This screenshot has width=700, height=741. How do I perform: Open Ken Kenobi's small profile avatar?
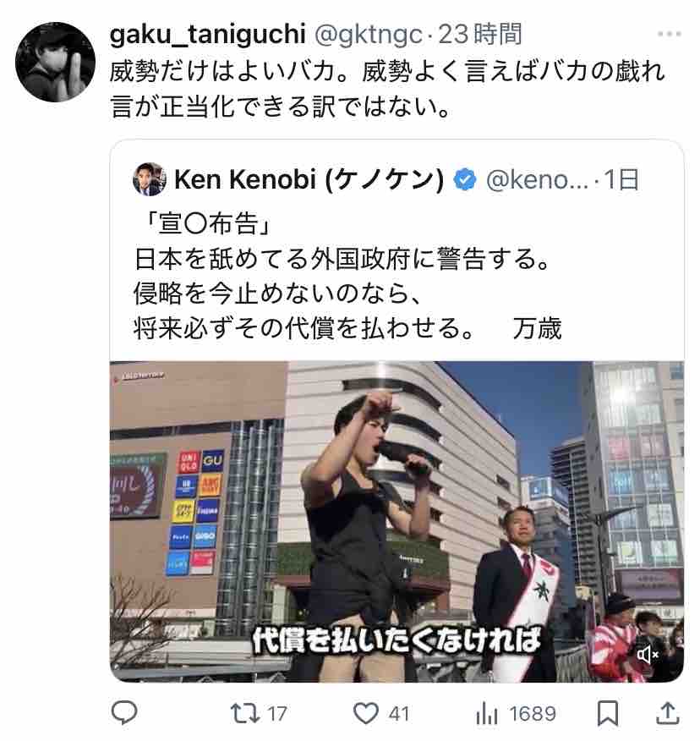point(150,179)
